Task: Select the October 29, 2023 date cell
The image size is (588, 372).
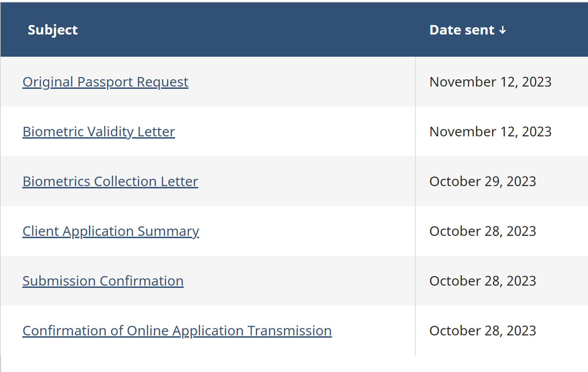Action: pos(482,181)
